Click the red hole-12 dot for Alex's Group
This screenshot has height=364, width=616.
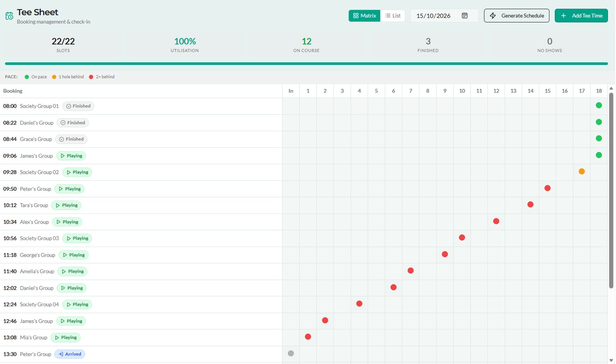496,221
